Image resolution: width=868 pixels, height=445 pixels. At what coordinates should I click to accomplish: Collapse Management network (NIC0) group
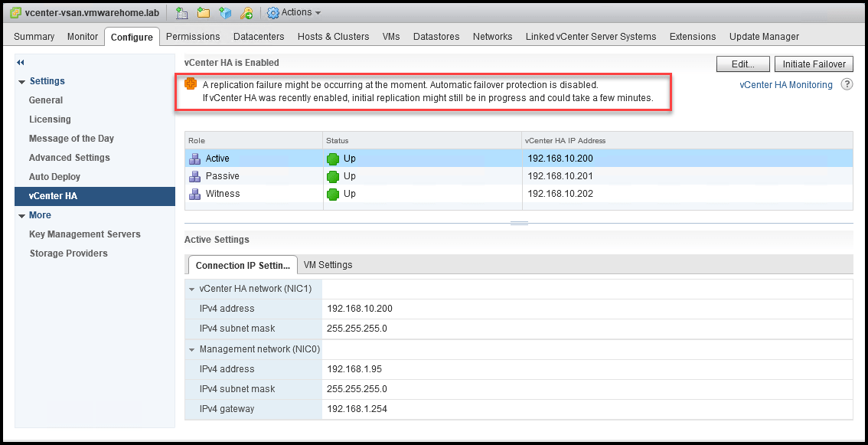point(192,350)
